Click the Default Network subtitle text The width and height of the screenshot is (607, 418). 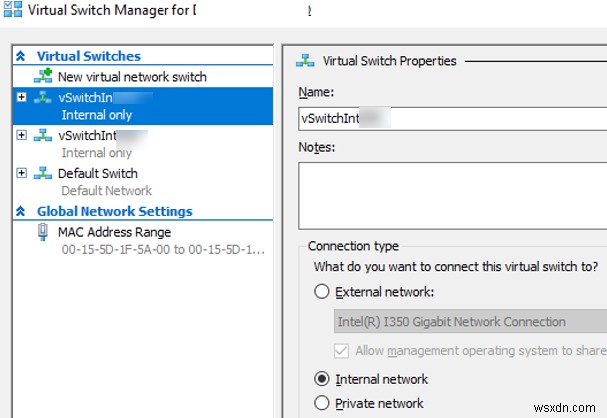[106, 191]
